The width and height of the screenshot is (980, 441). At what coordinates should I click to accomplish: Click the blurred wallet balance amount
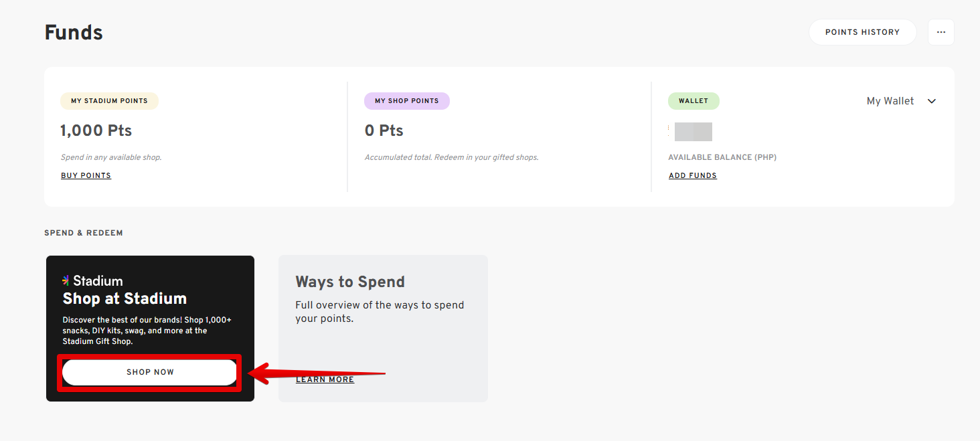[692, 132]
